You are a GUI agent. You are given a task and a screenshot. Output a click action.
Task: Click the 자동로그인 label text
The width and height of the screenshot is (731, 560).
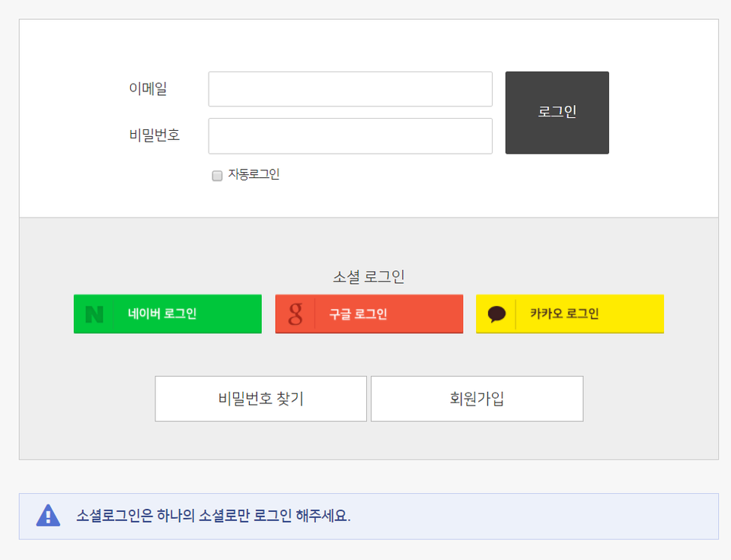coord(254,174)
